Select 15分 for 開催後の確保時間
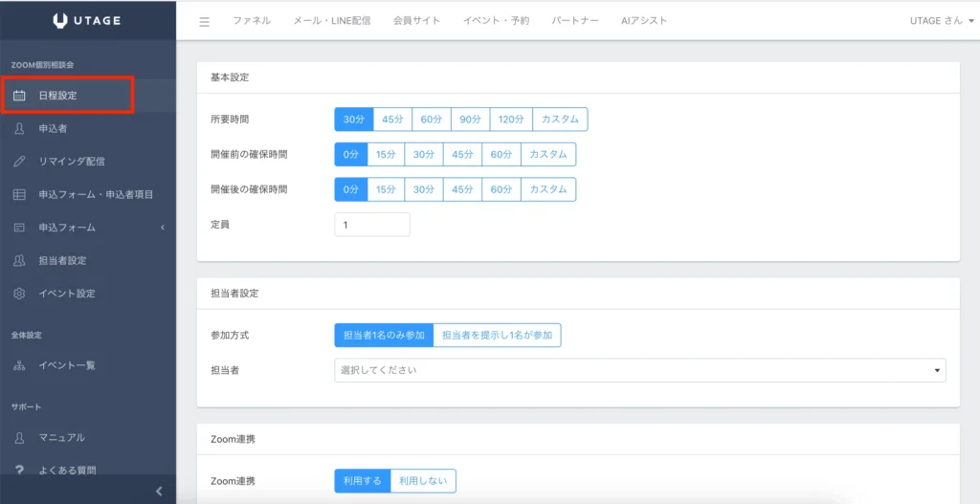This screenshot has height=504, width=980. pos(386,189)
